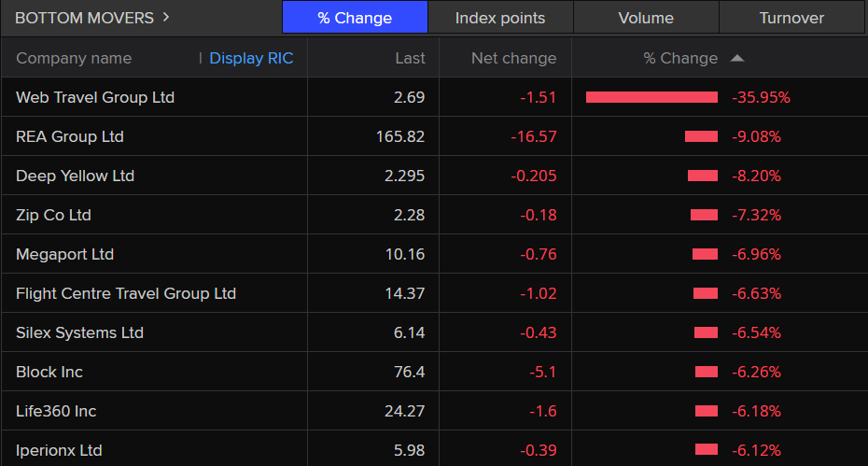Toggle the Display RIC option
868x466 pixels.
(x=250, y=58)
